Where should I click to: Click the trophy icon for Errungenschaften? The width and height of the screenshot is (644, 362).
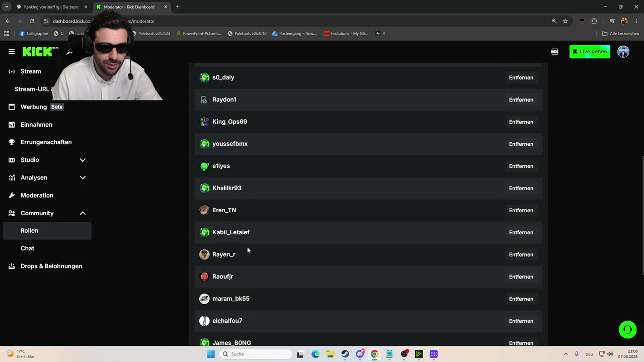coord(12,142)
